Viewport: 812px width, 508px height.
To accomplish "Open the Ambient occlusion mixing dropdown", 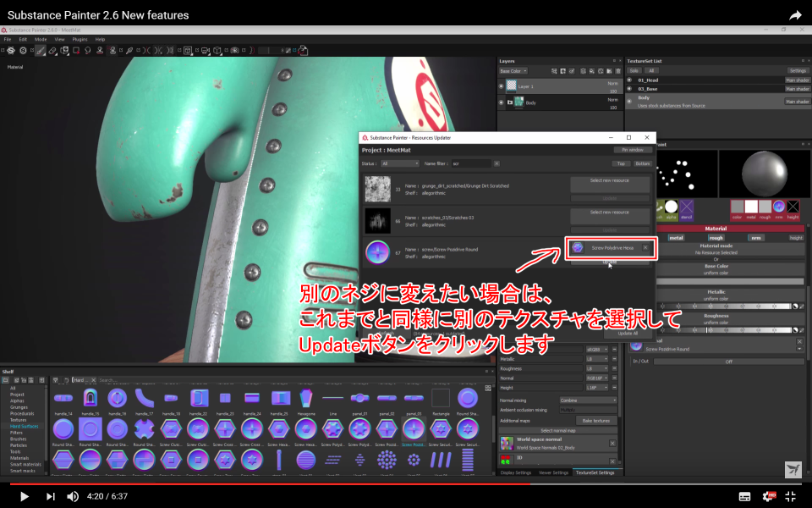I will [x=589, y=410].
